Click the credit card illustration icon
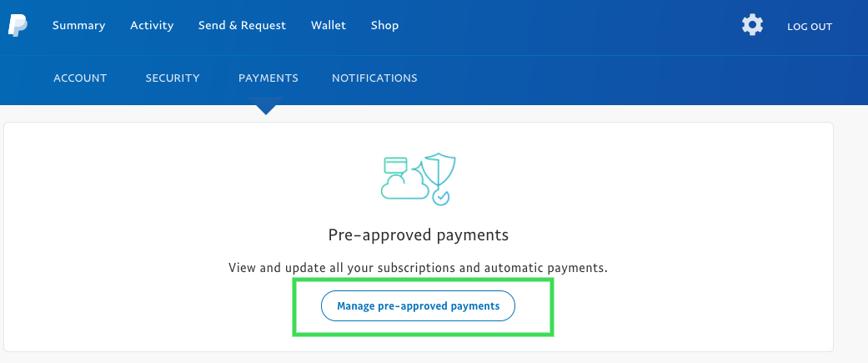This screenshot has height=363, width=868. (395, 164)
